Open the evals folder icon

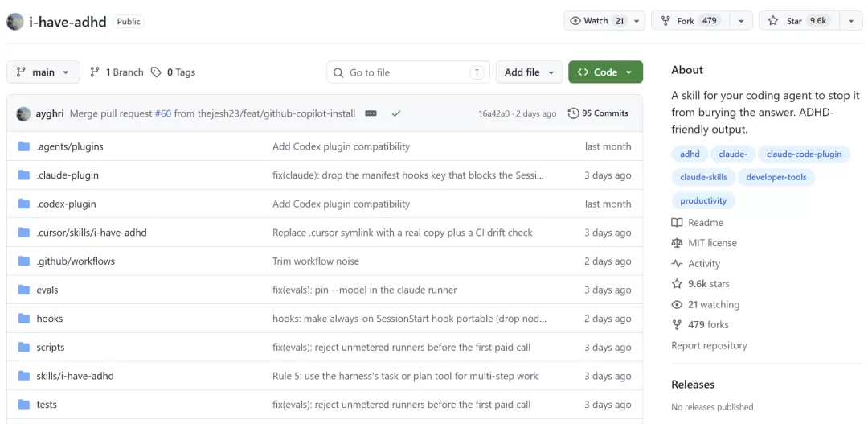point(24,290)
